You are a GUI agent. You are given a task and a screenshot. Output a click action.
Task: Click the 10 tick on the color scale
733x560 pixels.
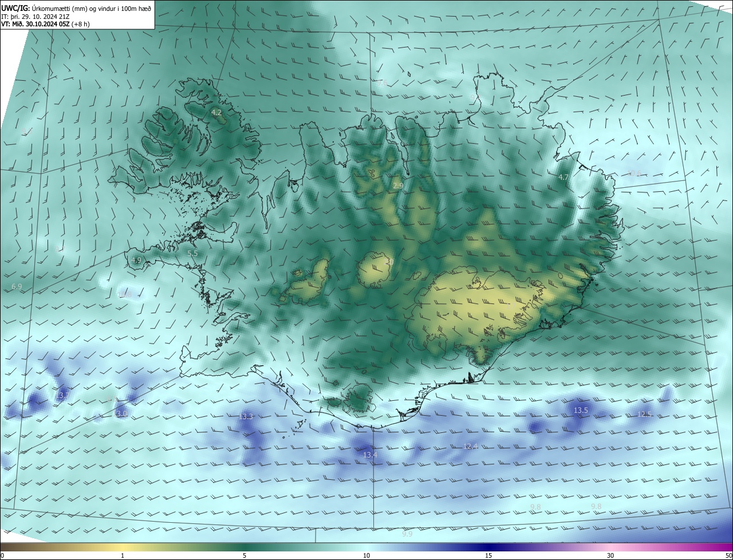click(366, 556)
